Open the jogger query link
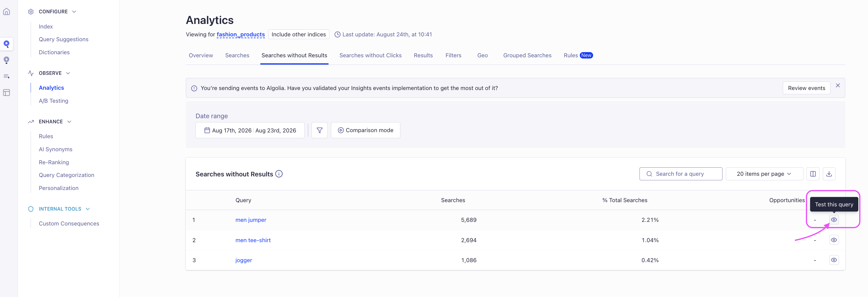Screen dimensions: 868x297 [x=244, y=260]
